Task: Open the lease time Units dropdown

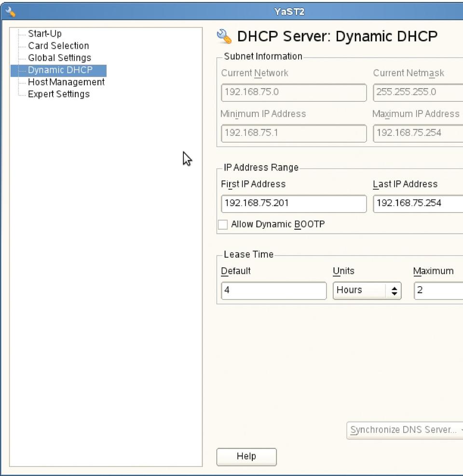Action: tap(367, 291)
